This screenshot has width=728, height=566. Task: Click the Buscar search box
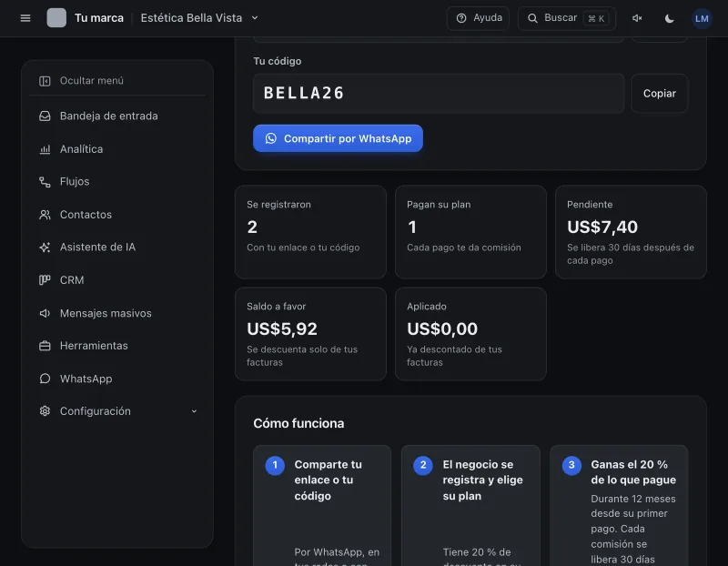pos(566,18)
